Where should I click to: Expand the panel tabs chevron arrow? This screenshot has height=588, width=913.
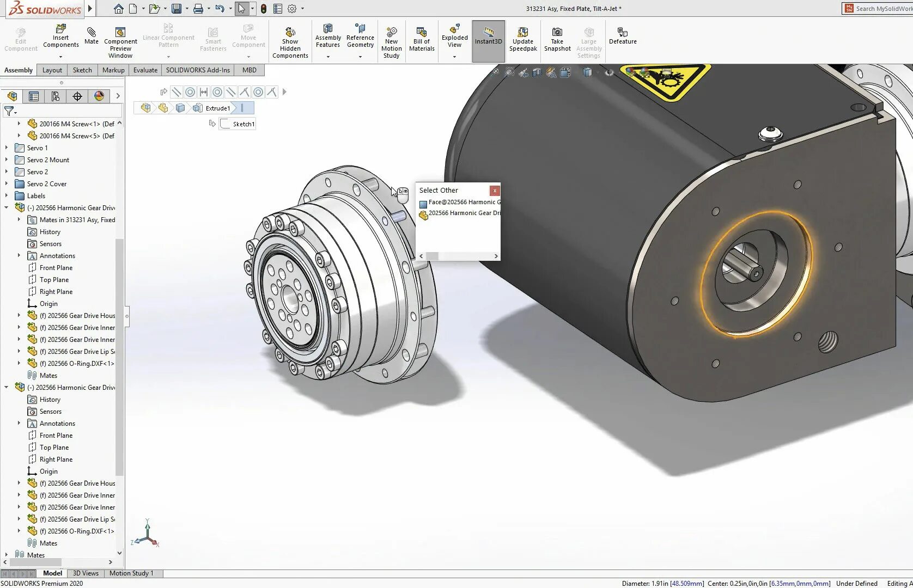pos(118,96)
